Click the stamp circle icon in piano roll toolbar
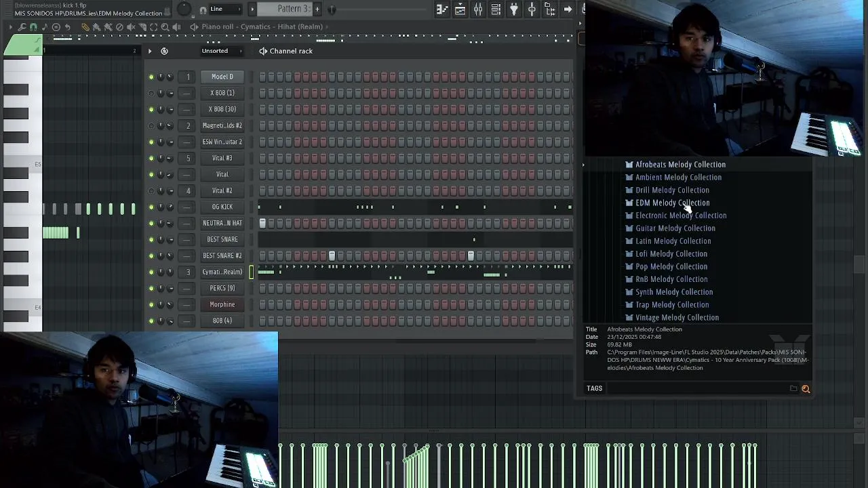This screenshot has height=488, width=868. click(56, 27)
